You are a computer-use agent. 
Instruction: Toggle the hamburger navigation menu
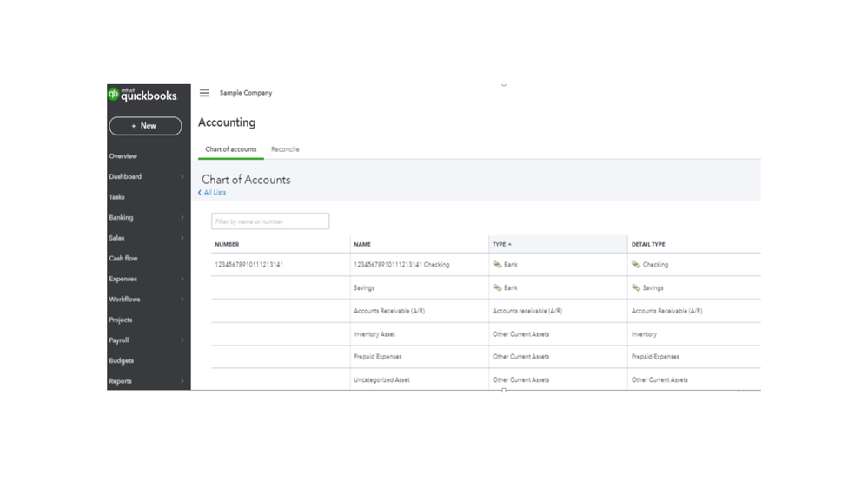click(x=204, y=93)
